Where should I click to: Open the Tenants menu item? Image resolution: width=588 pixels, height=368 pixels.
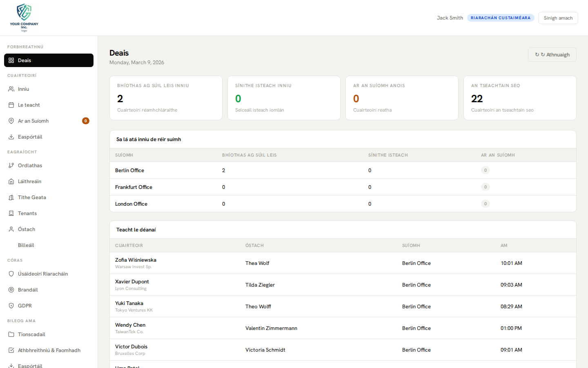(27, 213)
